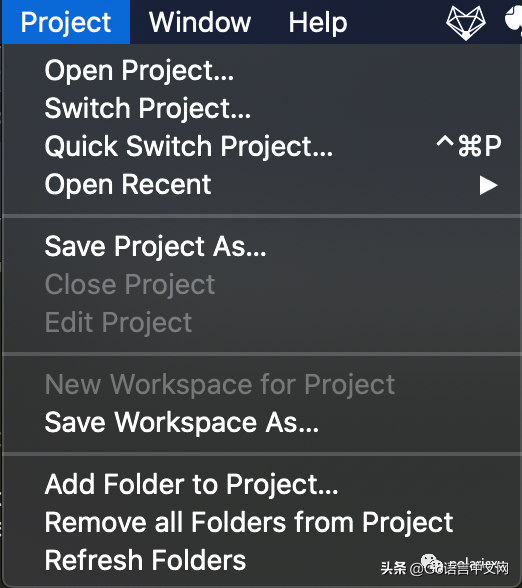Open the Window menu
Image resolution: width=522 pixels, height=588 pixels.
coord(200,22)
